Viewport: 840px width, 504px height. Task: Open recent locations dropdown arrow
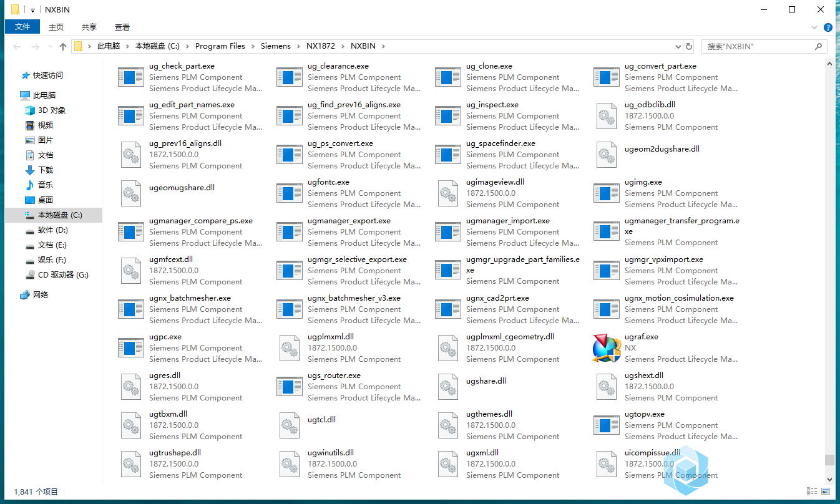pos(49,47)
